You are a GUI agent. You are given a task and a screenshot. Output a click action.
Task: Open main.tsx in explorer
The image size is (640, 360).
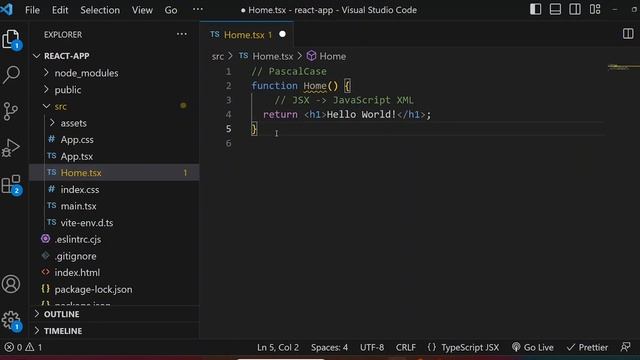pyautogui.click(x=114, y=206)
